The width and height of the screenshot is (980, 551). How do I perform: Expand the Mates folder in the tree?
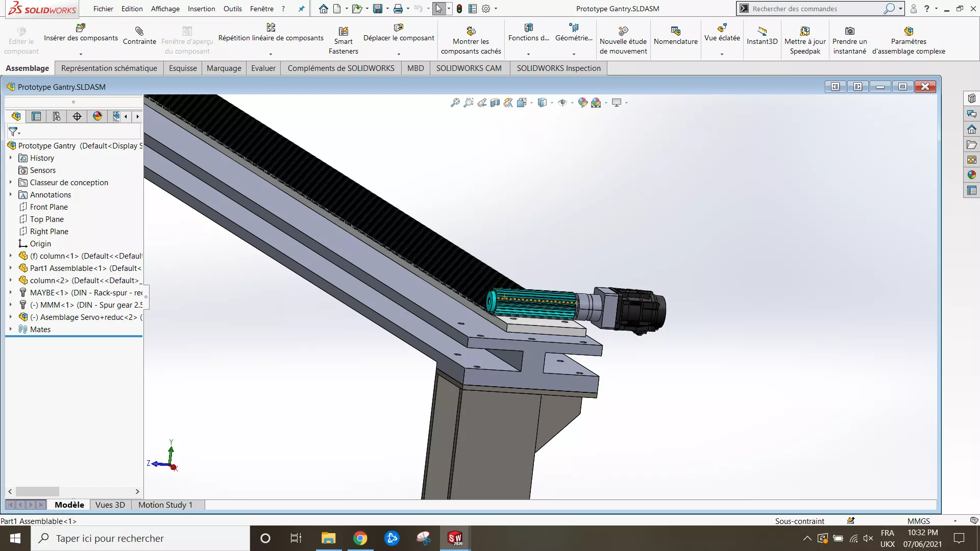tap(10, 330)
